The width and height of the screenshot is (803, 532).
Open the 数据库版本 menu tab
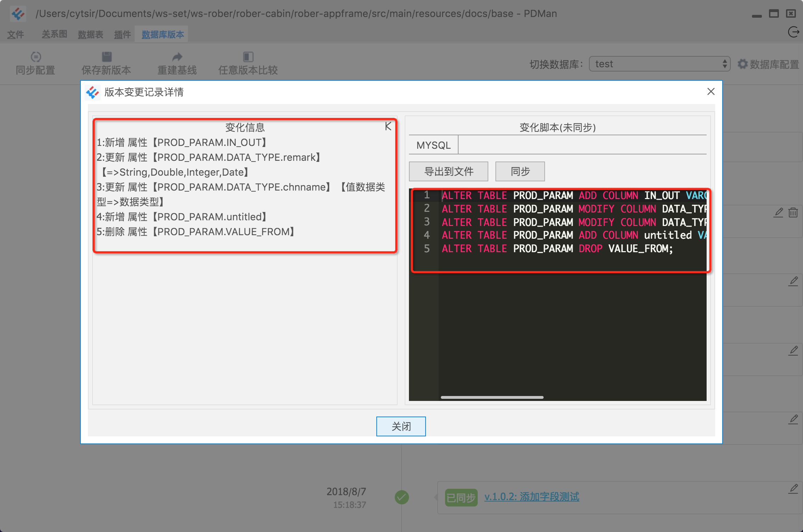(x=163, y=34)
